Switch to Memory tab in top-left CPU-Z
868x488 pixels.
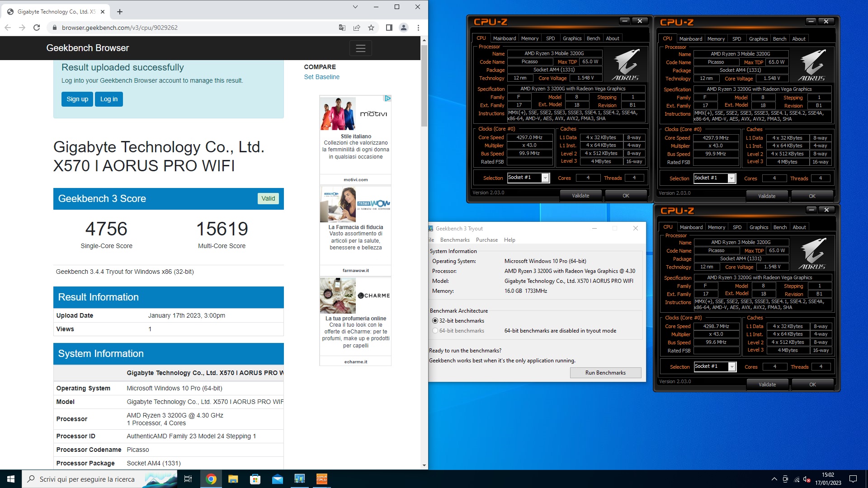(530, 38)
